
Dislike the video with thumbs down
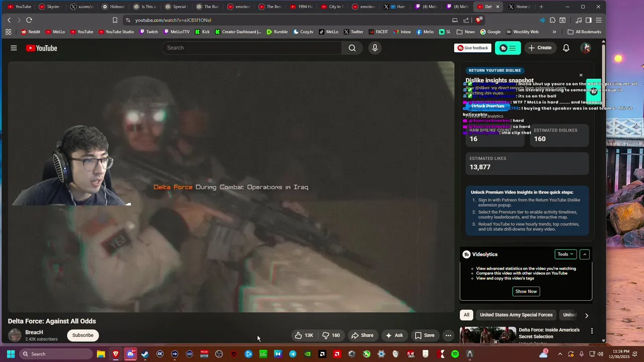click(x=331, y=335)
